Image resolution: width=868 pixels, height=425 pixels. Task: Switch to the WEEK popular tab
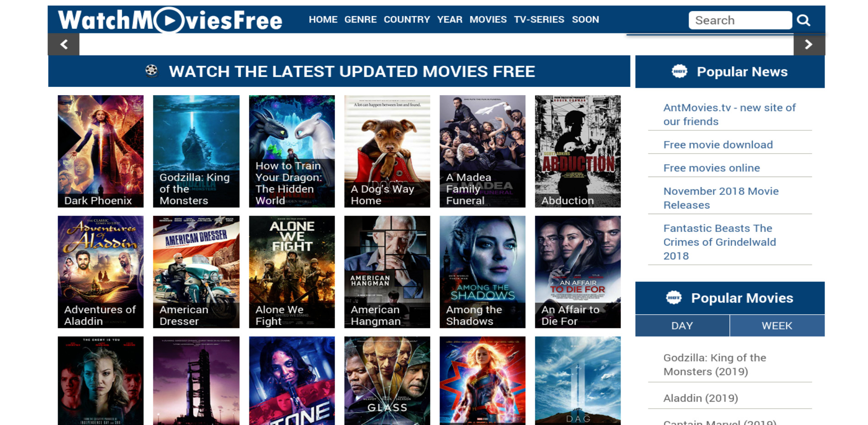coord(777,326)
